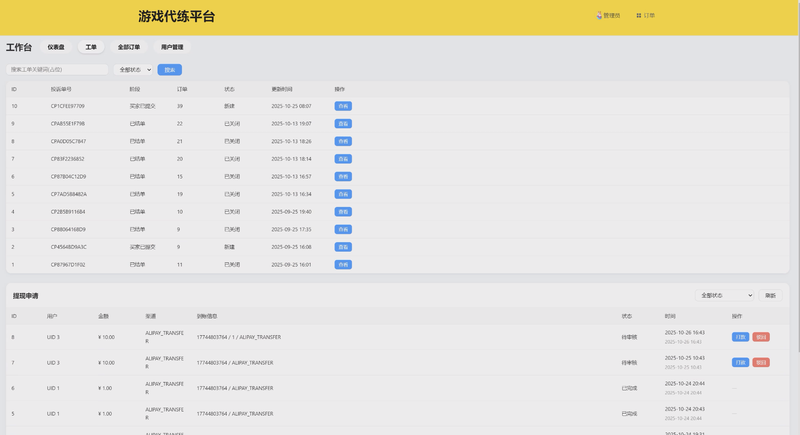Click the 更新时间 column header

click(x=282, y=89)
